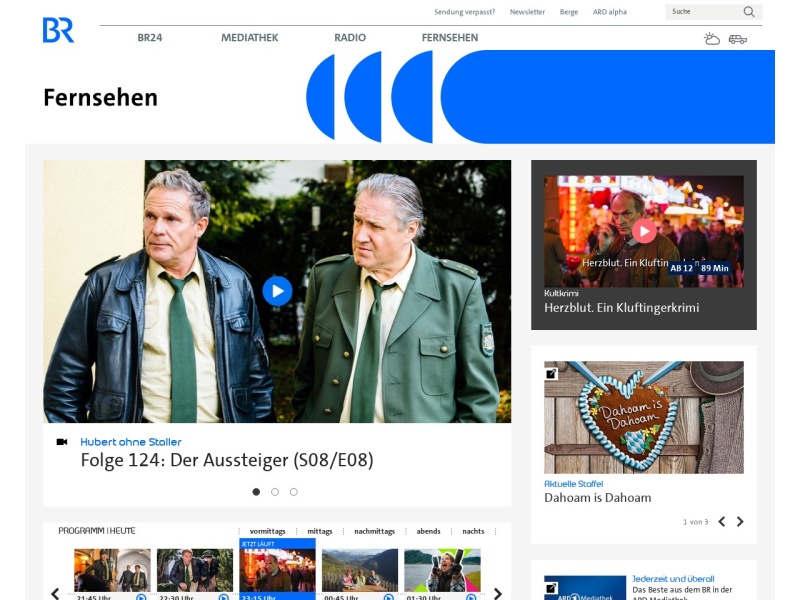Open Herzblut. Ein Kluftingerkrimi title link
800x600 pixels.
[x=621, y=308]
